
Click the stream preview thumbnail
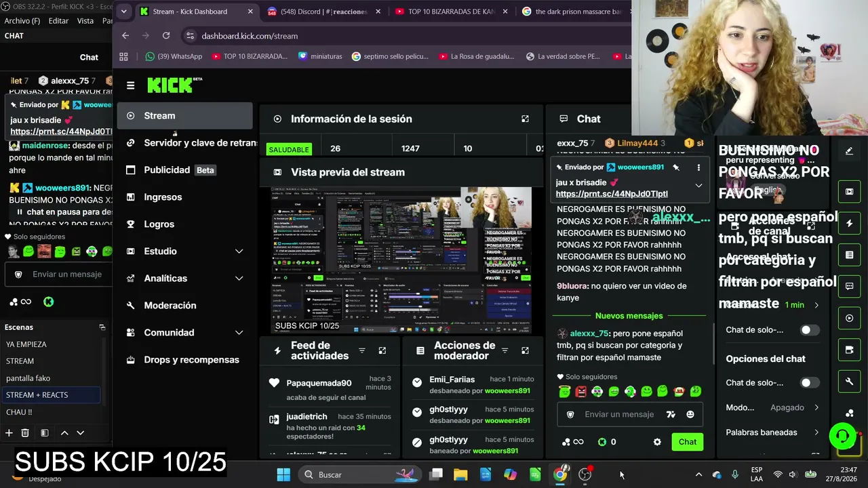point(401,260)
